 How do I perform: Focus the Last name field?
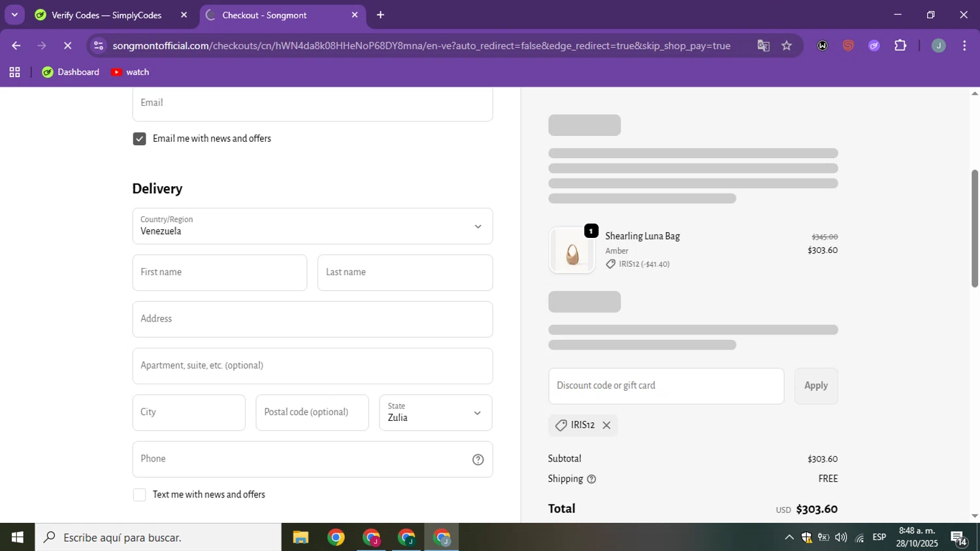tap(405, 273)
